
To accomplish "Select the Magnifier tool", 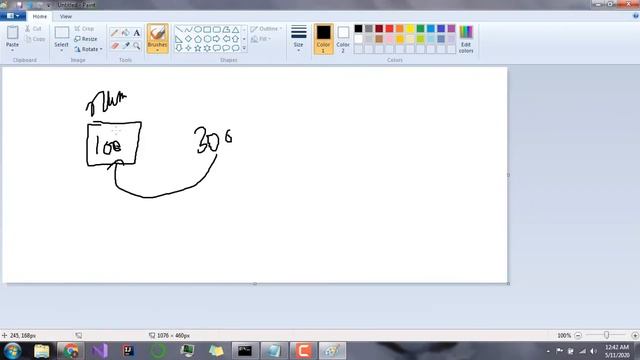I will tap(137, 45).
